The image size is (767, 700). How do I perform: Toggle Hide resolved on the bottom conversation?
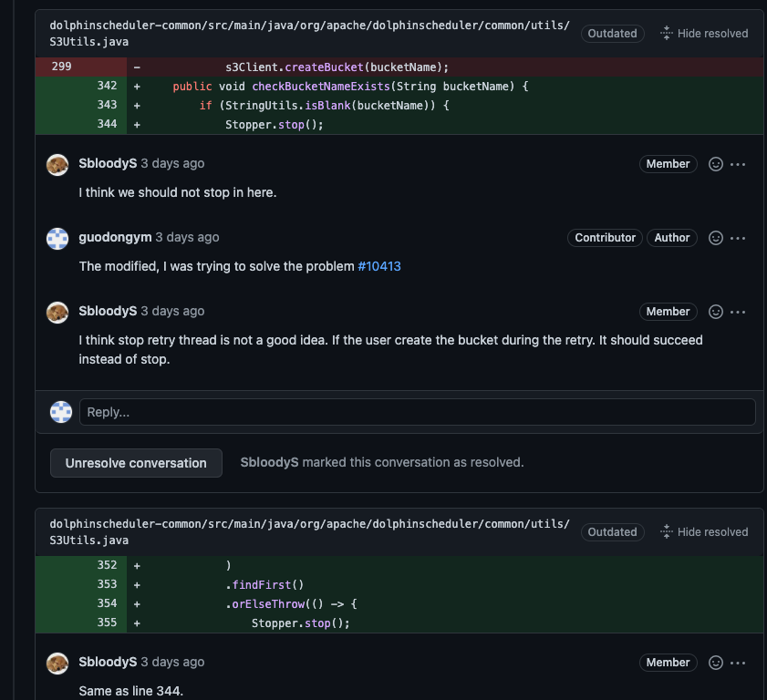703,531
